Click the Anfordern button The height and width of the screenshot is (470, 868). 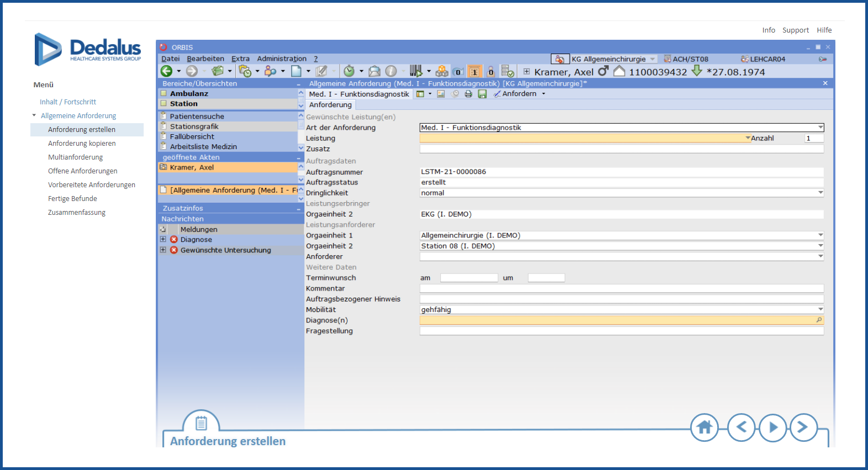(x=519, y=94)
